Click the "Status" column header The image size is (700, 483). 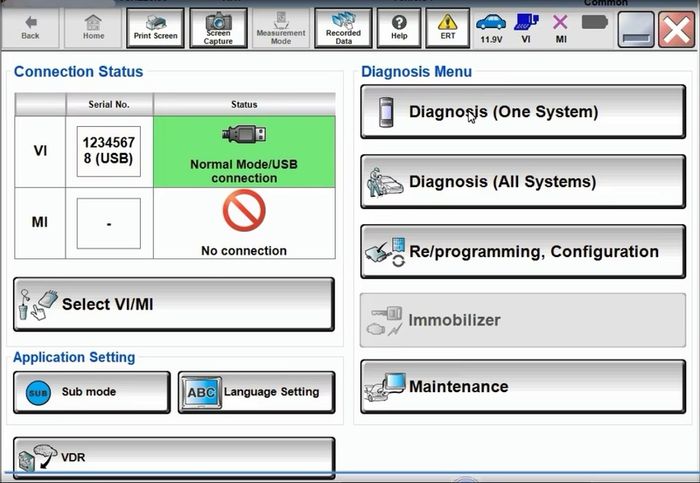click(x=244, y=104)
